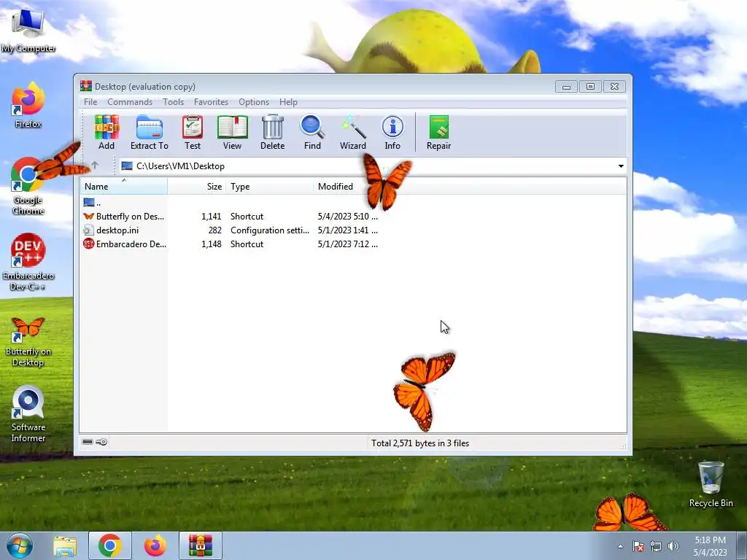Show file Info toolbar icon
Image resolution: width=747 pixels, height=560 pixels.
tap(392, 133)
